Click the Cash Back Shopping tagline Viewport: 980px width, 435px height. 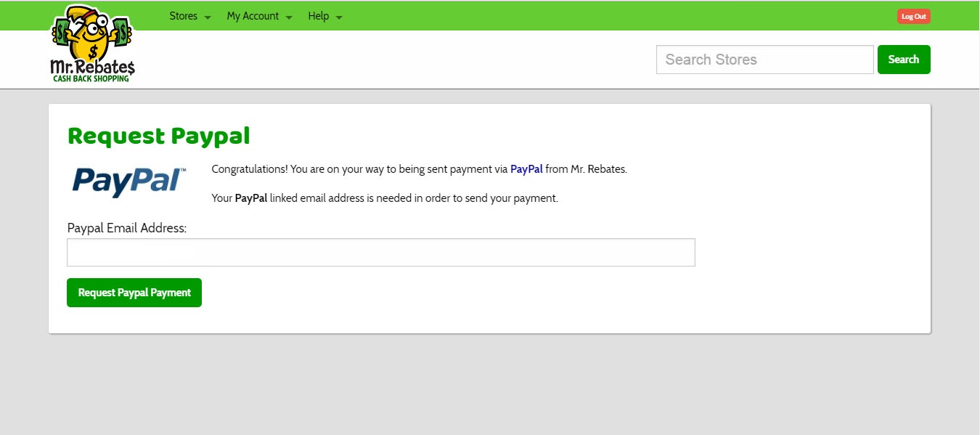click(x=91, y=78)
